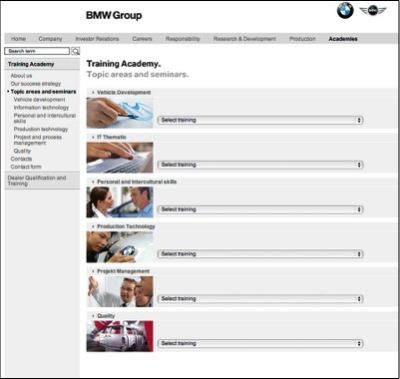Viewport: 400px width, 379px height.
Task: Open the Investor Relations menu item
Action: coord(97,39)
